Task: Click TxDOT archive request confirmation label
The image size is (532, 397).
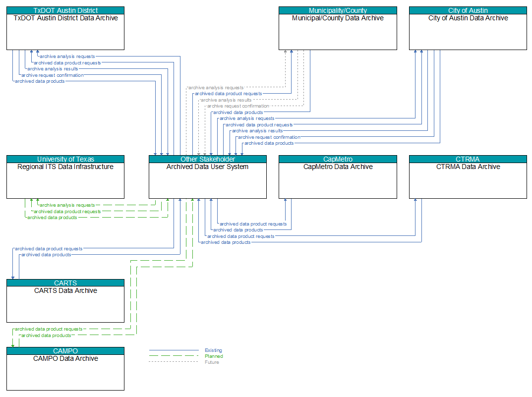Action: click(x=52, y=75)
